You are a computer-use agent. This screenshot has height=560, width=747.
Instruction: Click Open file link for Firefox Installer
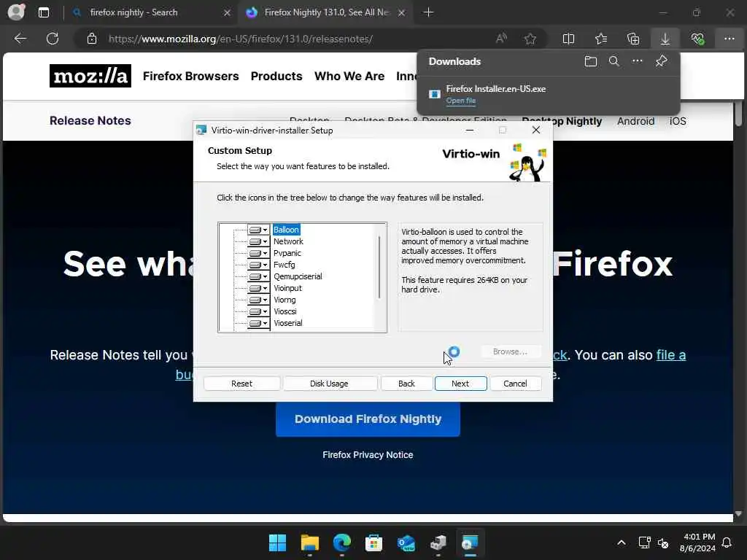pyautogui.click(x=461, y=101)
